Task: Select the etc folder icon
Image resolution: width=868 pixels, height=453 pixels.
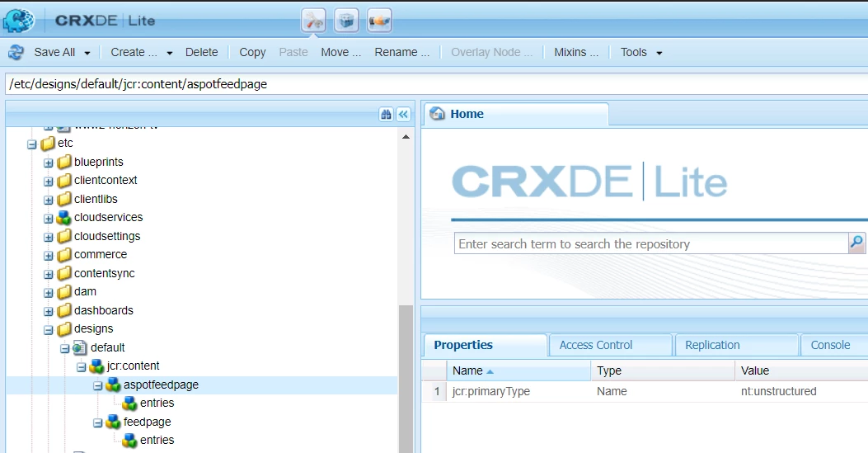Action: pos(48,144)
